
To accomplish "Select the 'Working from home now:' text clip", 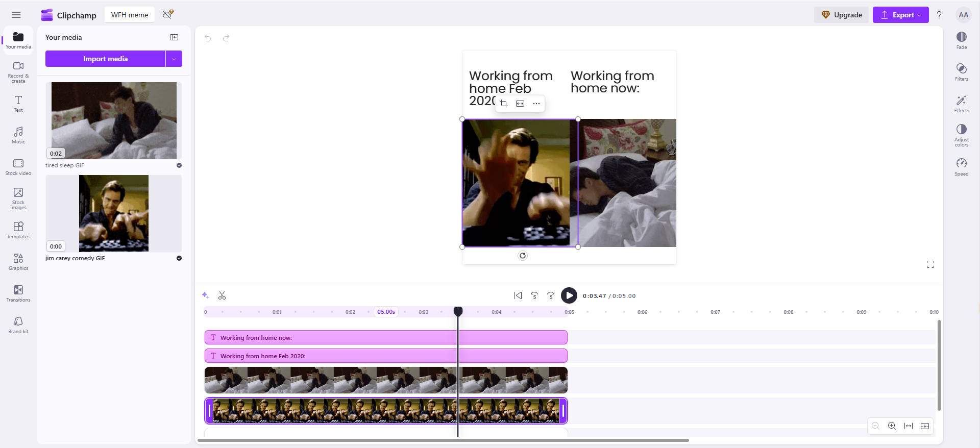I will pos(386,337).
